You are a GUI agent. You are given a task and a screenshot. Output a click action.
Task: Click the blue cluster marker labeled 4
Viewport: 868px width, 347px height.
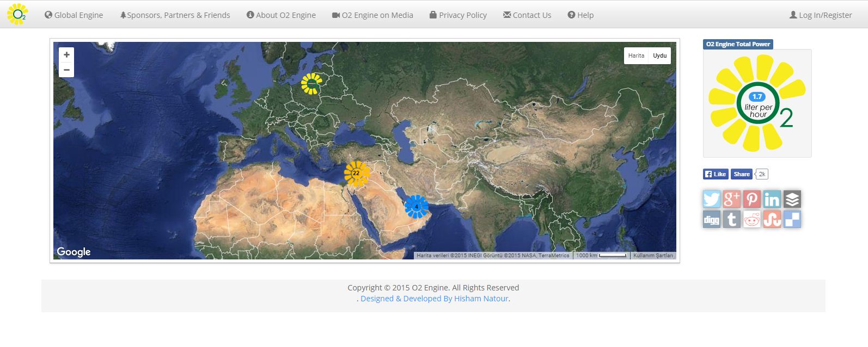(417, 207)
